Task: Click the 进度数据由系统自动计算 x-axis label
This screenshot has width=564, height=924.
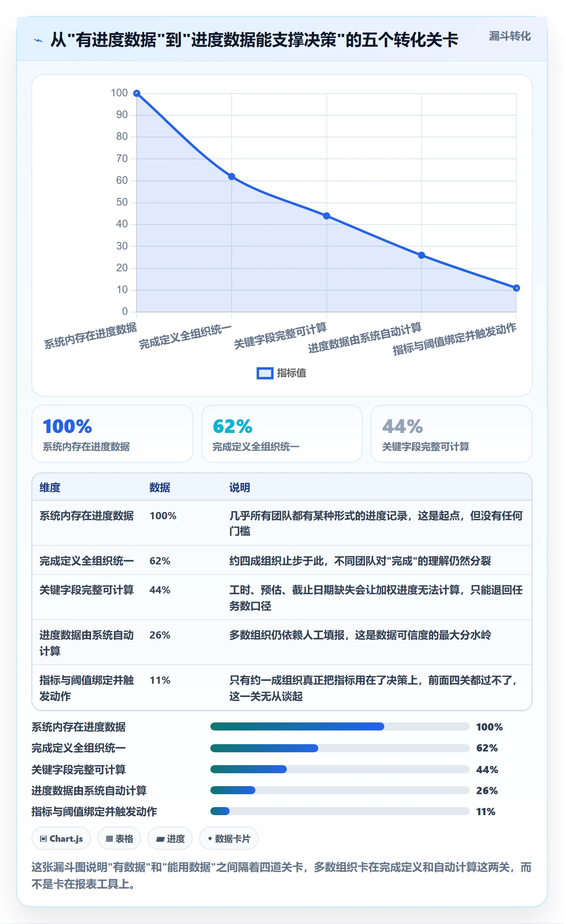Action: click(365, 338)
